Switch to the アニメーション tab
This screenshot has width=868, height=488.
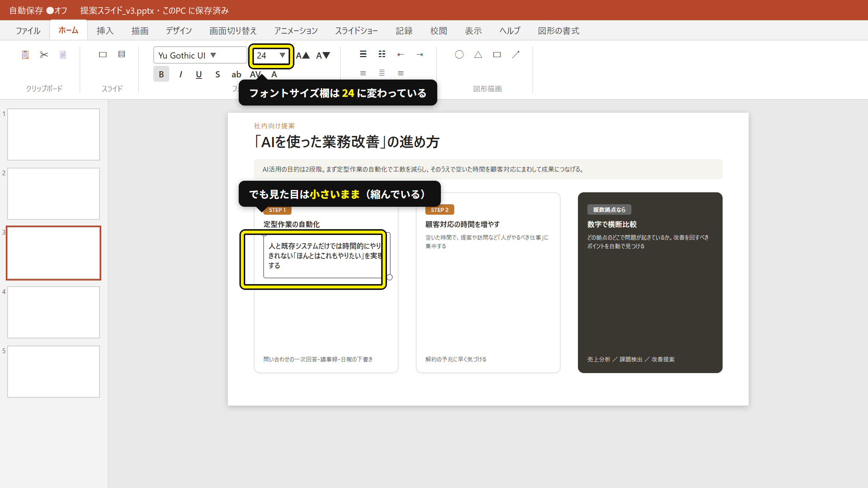click(296, 31)
